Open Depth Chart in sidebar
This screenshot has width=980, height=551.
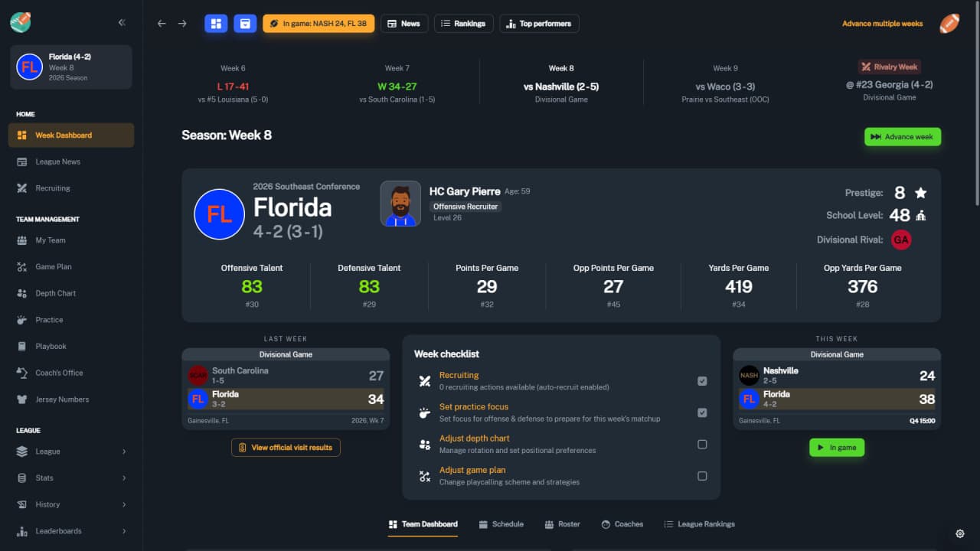(x=55, y=293)
